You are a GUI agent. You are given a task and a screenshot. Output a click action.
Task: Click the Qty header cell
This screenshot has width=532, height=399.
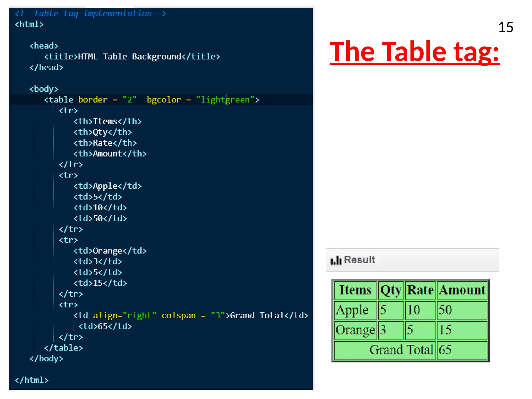(391, 290)
